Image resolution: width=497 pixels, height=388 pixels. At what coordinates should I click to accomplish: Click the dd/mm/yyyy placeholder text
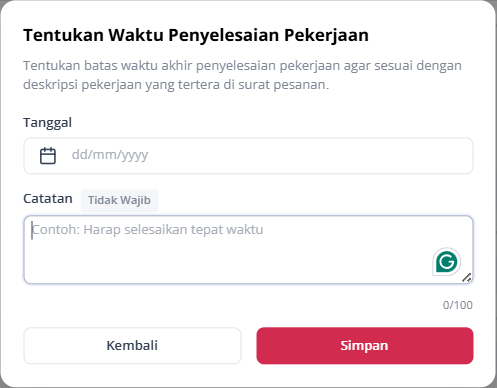point(110,155)
